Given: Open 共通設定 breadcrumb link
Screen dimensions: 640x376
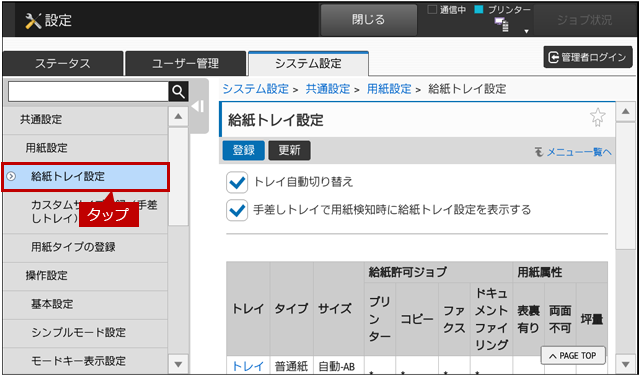Looking at the screenshot, I should coord(328,89).
